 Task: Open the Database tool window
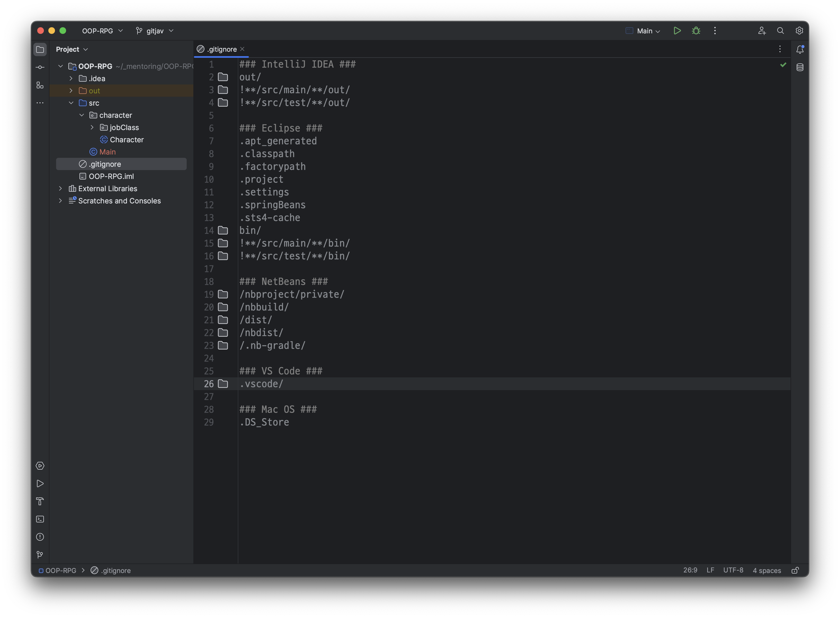tap(800, 67)
